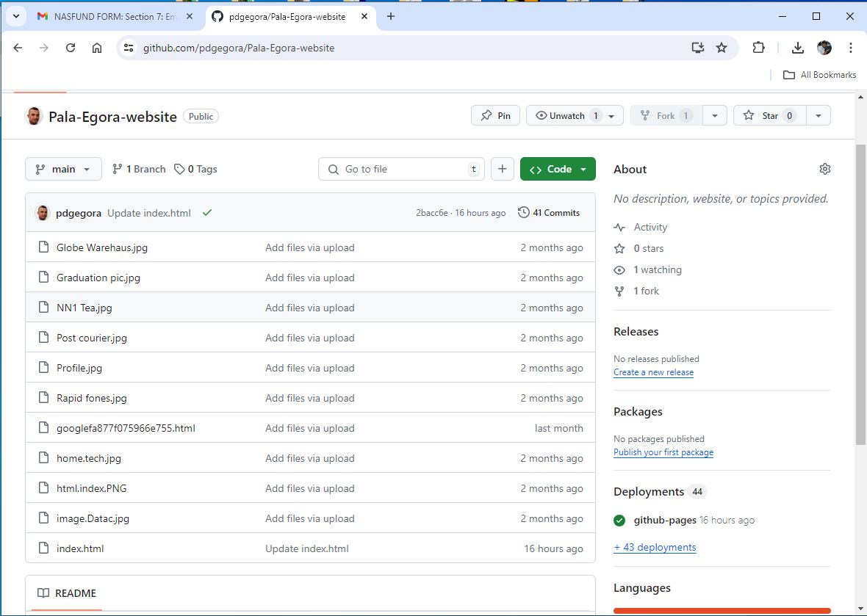Image resolution: width=867 pixels, height=616 pixels.
Task: Open Globe Warehaus.jpg file
Action: click(x=102, y=247)
